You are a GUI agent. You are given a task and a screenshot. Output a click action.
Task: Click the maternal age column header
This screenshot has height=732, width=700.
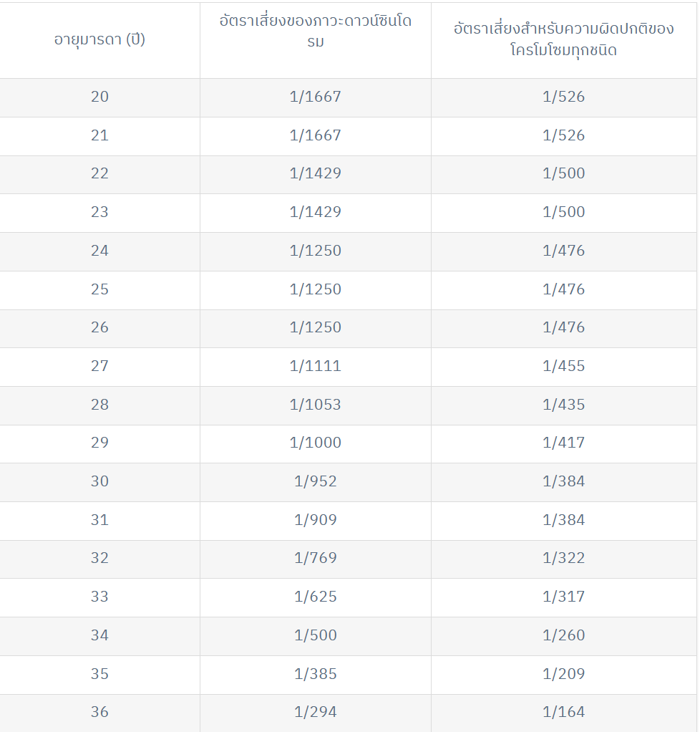(x=99, y=40)
